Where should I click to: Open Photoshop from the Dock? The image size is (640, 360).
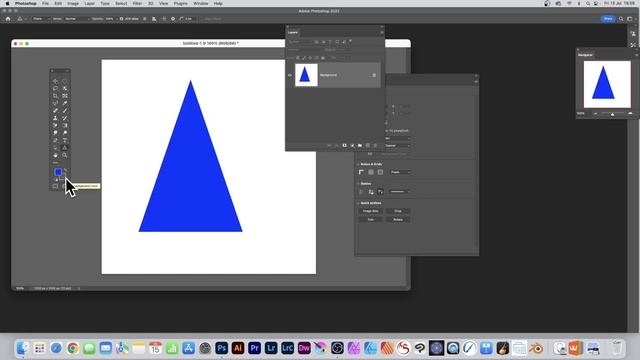(x=221, y=348)
